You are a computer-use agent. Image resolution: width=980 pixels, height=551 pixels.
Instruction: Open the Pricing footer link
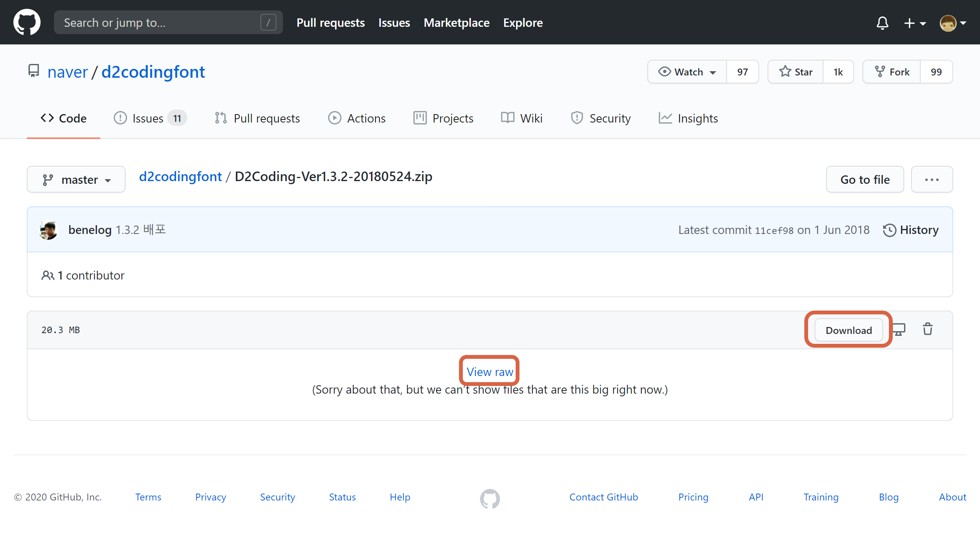coord(693,497)
